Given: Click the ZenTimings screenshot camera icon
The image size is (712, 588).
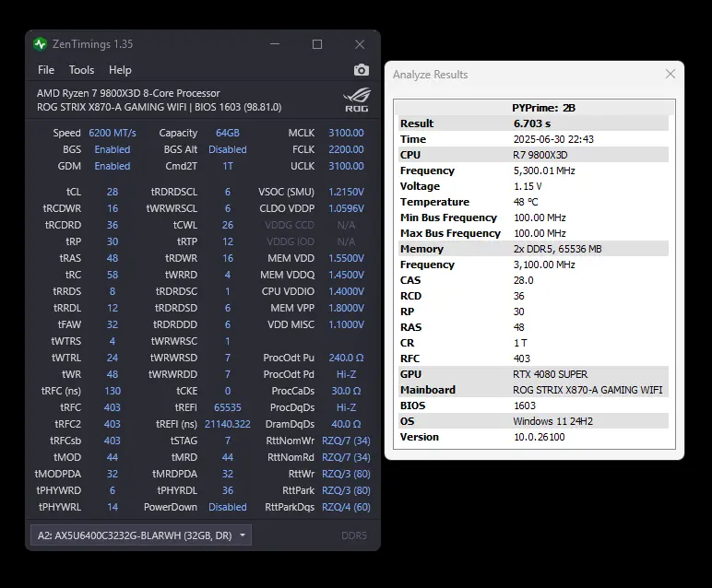Looking at the screenshot, I should click(x=362, y=70).
